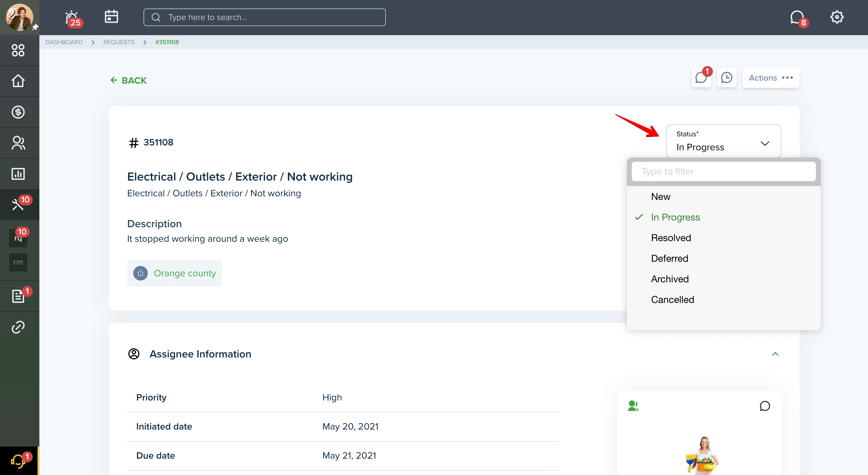Click Initiated date May 20, 2021
Viewport: 868px width, 475px height.
[350, 427]
